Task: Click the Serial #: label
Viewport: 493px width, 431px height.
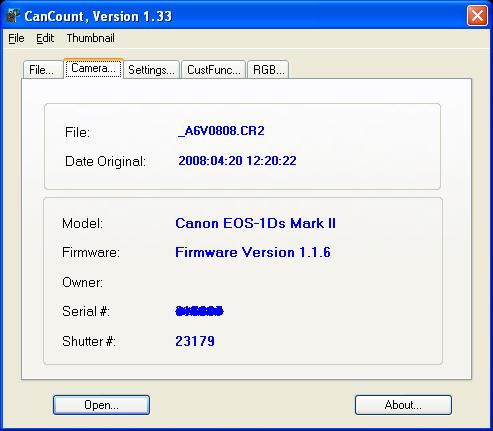Action: click(86, 311)
